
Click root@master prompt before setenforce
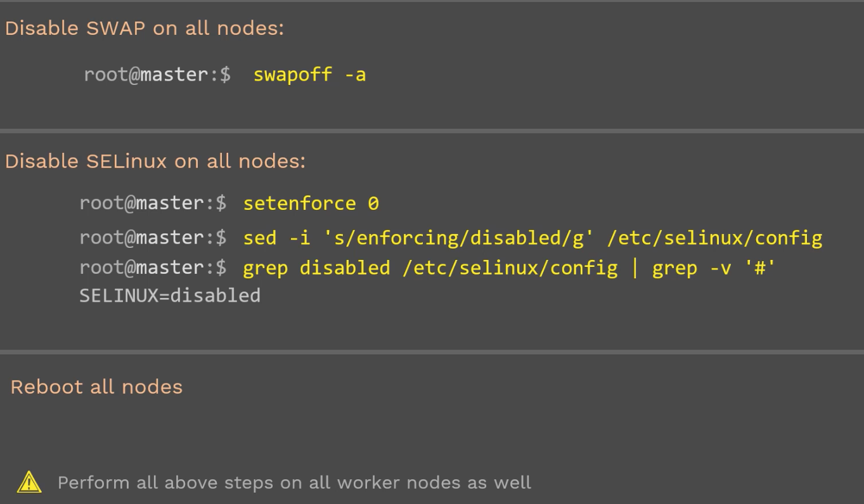click(x=153, y=204)
